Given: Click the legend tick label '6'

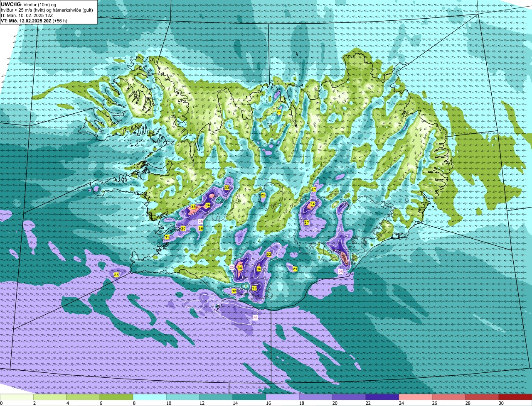Looking at the screenshot, I should (101, 403).
